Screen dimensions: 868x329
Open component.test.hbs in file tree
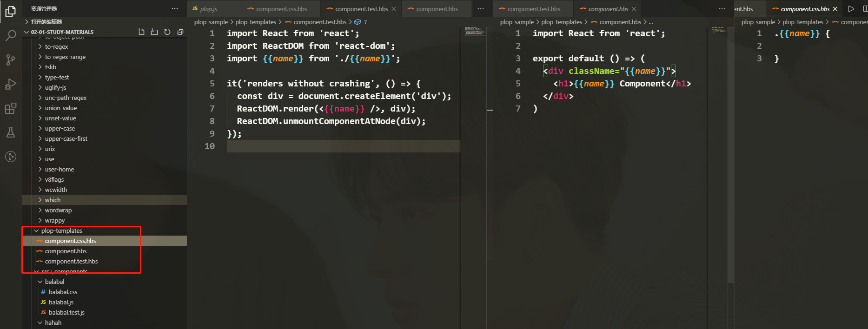click(x=104, y=261)
